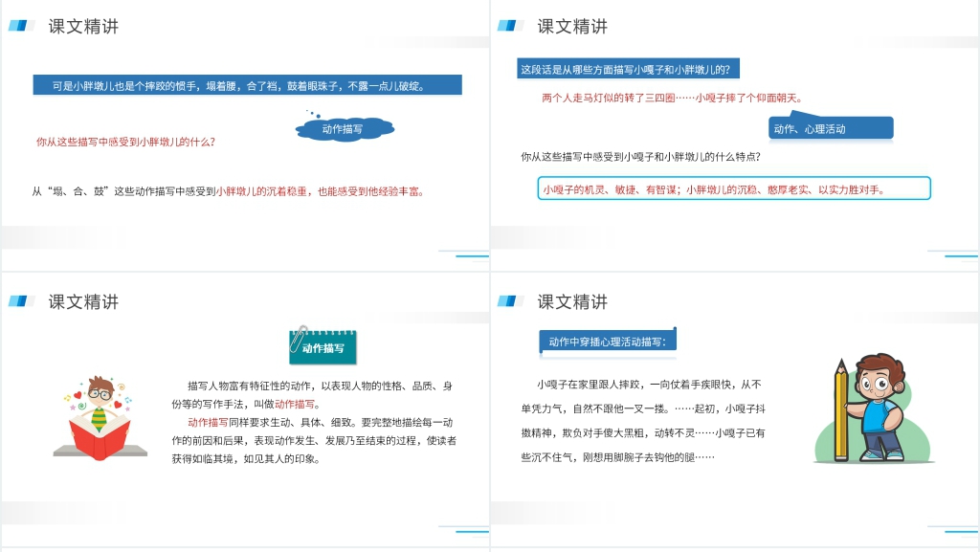Select the green 动作描写 banner with paperclip
980x552 pixels.
pyautogui.click(x=323, y=348)
